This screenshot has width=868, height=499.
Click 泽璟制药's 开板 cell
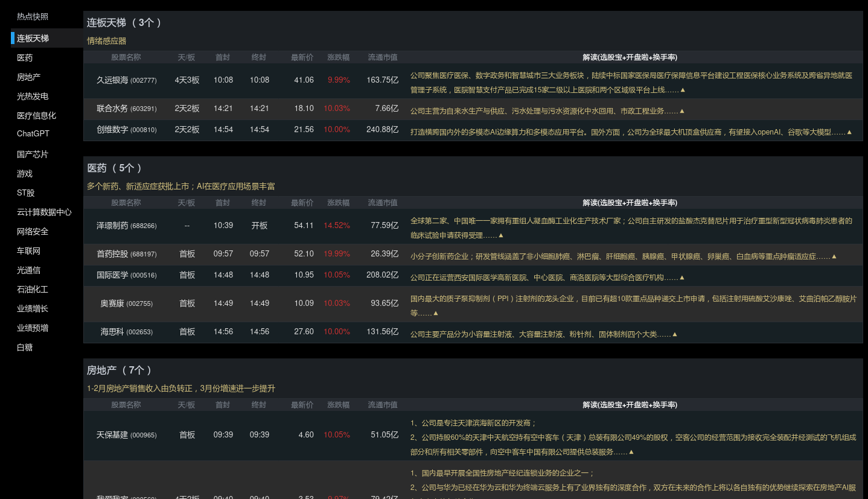(x=260, y=226)
